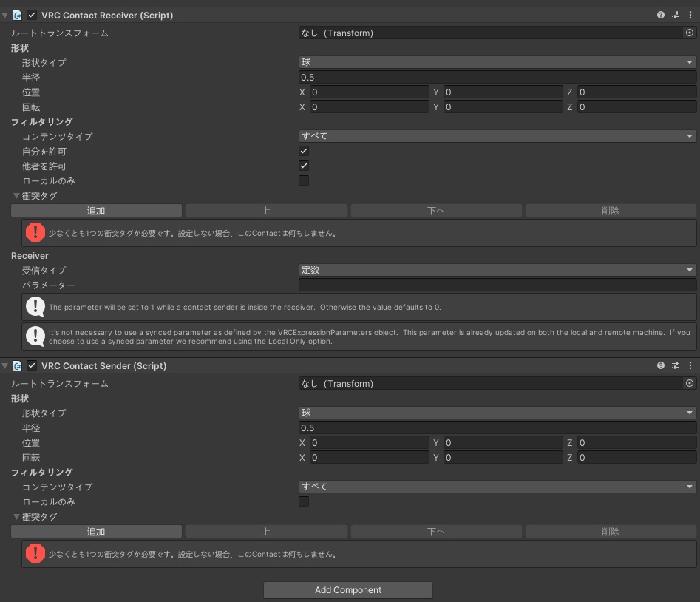Open VRC Contact Sender more options menu

pos(690,365)
